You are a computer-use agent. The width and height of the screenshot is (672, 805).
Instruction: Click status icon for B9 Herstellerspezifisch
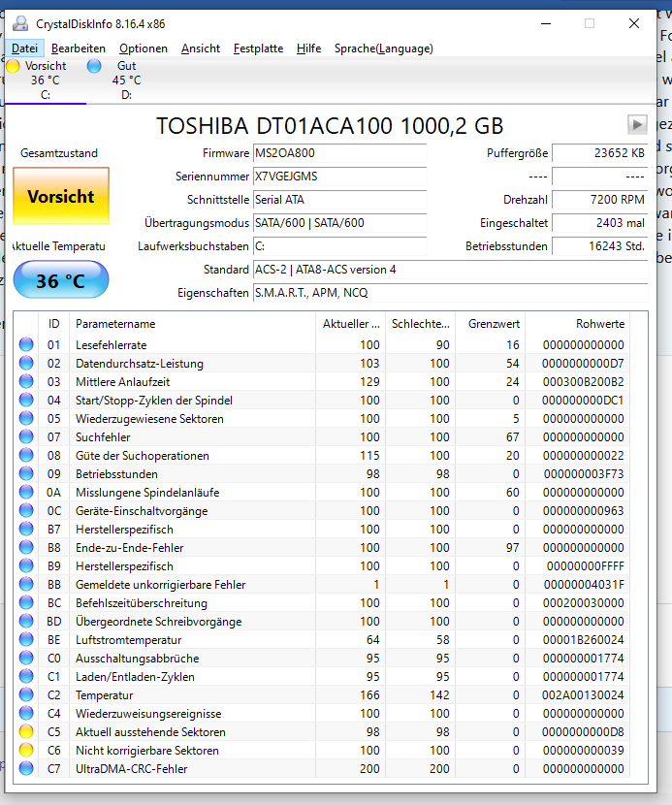coord(26,565)
